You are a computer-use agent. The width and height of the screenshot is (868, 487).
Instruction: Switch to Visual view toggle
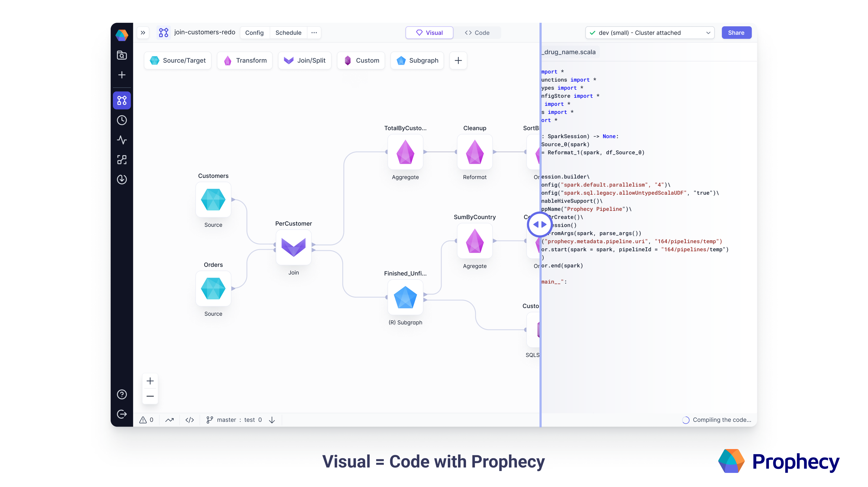click(429, 33)
